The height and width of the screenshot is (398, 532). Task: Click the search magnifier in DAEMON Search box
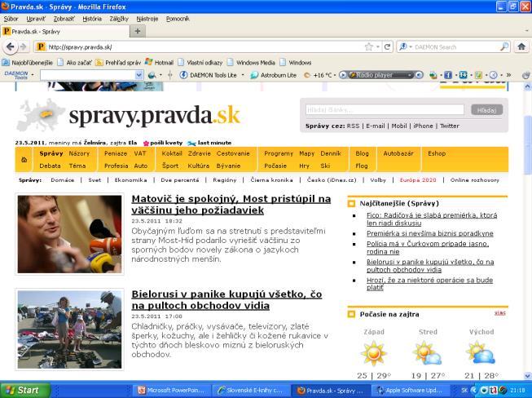pyautogui.click(x=505, y=46)
